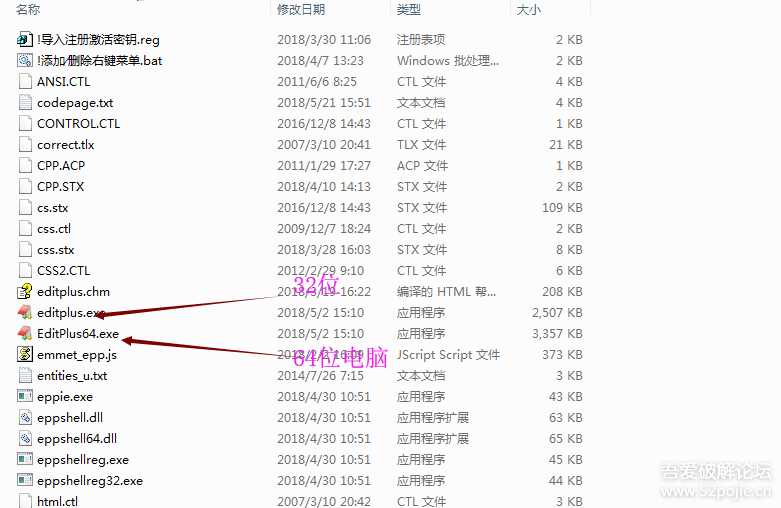
Task: Click the file icon of CPP.STX
Action: (25, 186)
